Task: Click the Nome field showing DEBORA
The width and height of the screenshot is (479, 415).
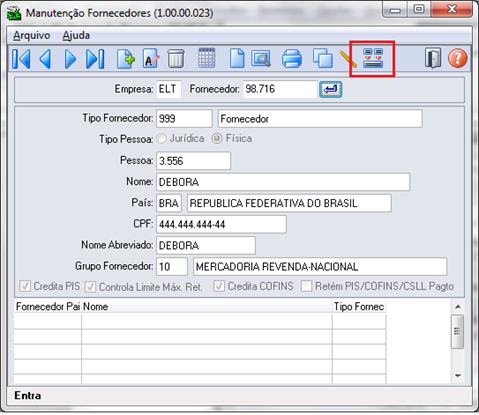Action: click(x=283, y=182)
